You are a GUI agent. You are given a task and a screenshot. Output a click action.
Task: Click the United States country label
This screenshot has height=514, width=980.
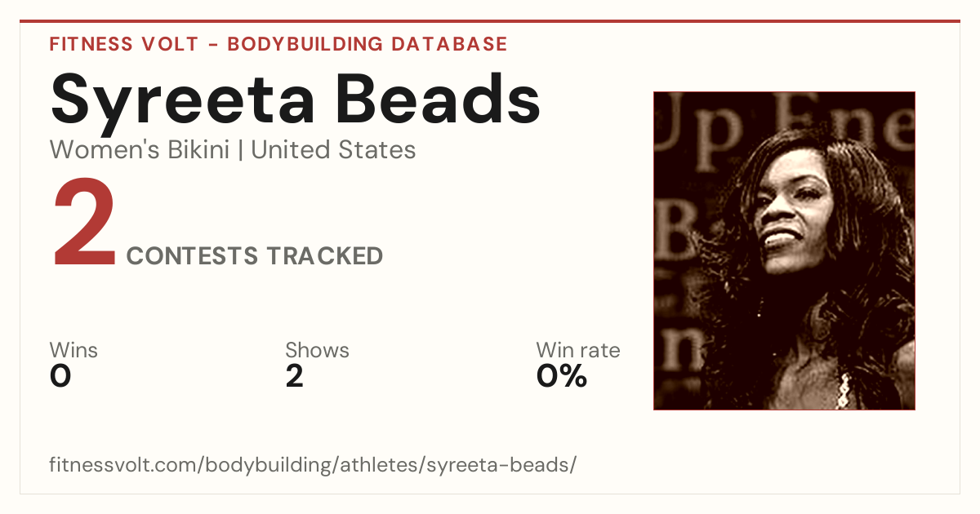point(333,150)
